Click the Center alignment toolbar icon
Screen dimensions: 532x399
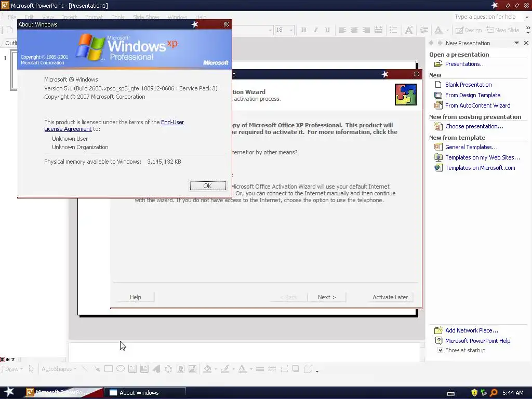pyautogui.click(x=354, y=30)
